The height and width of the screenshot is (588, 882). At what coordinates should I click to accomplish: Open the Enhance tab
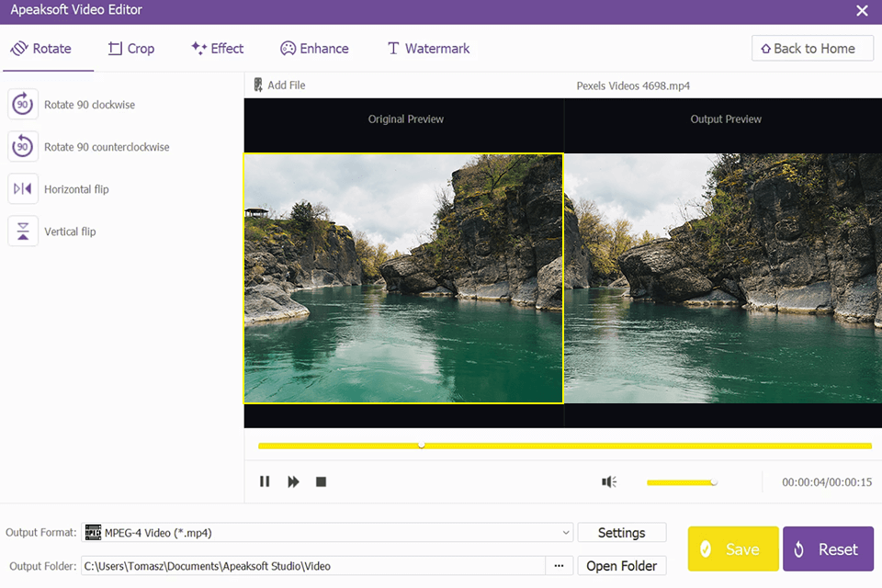point(315,48)
